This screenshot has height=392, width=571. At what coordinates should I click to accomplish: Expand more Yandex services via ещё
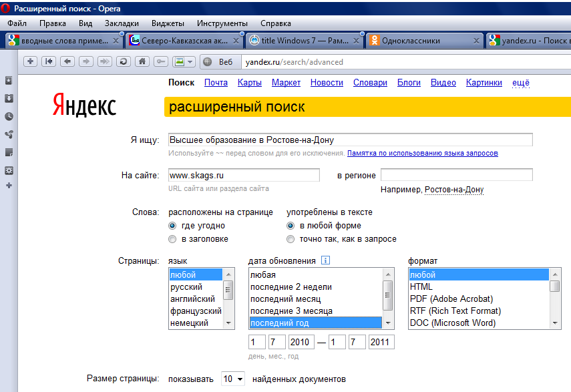click(521, 83)
